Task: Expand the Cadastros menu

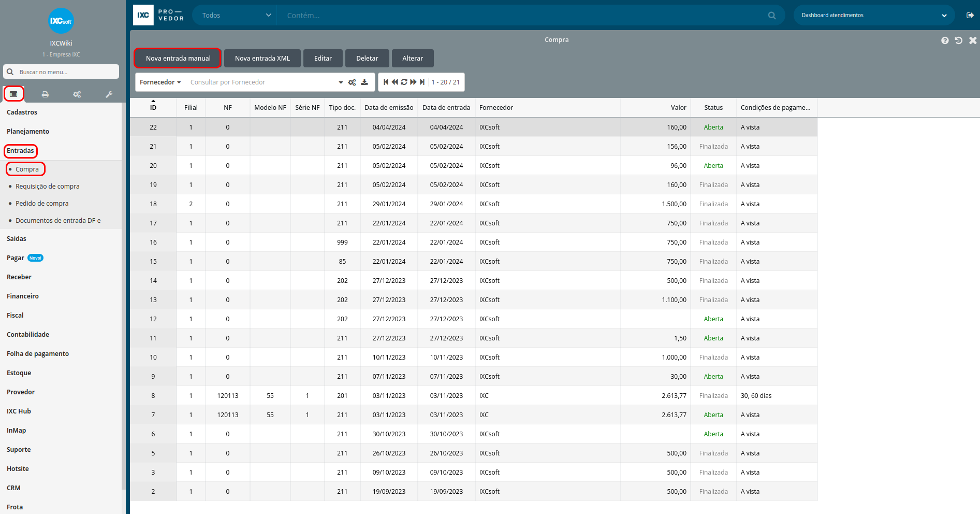Action: point(22,112)
